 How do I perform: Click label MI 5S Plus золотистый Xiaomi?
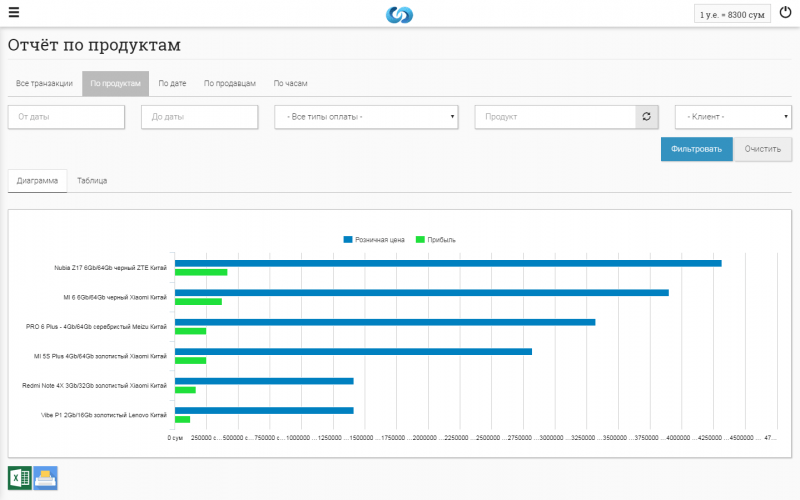click(x=100, y=356)
